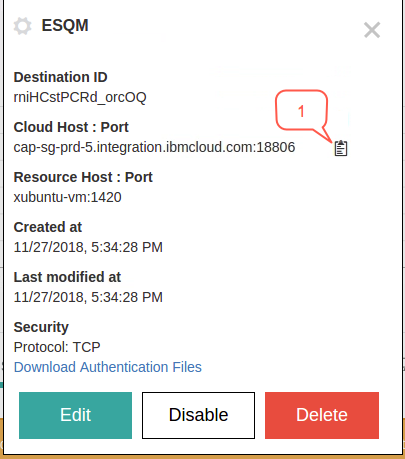Click the red callout bubble numbered 1
405x459 pixels.
coord(301,111)
